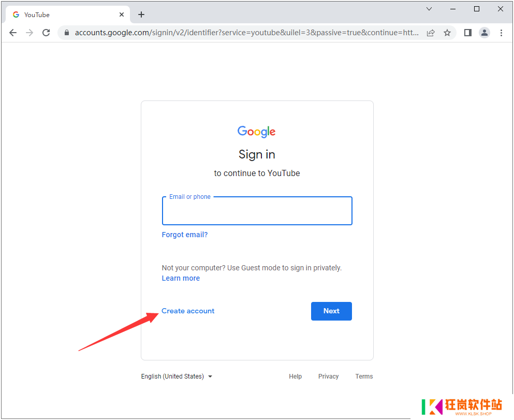This screenshot has height=420, width=514.
Task: Click the lock icon in address bar
Action: (66, 33)
